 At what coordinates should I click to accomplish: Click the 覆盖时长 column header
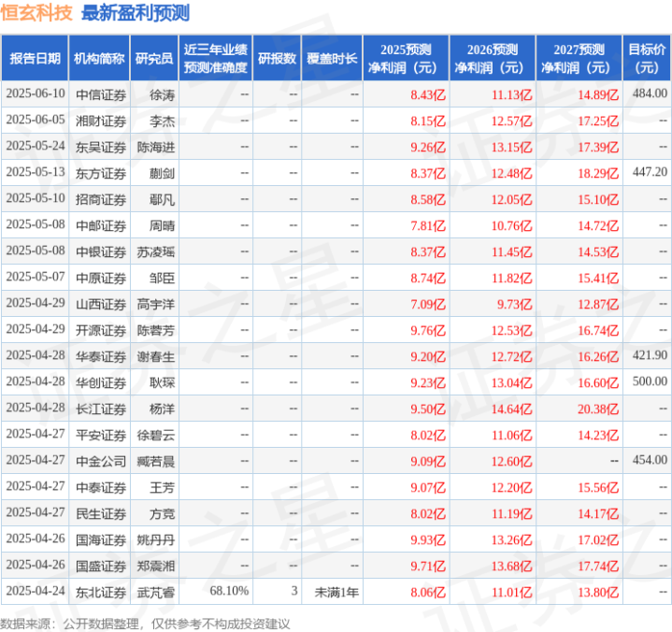332,58
